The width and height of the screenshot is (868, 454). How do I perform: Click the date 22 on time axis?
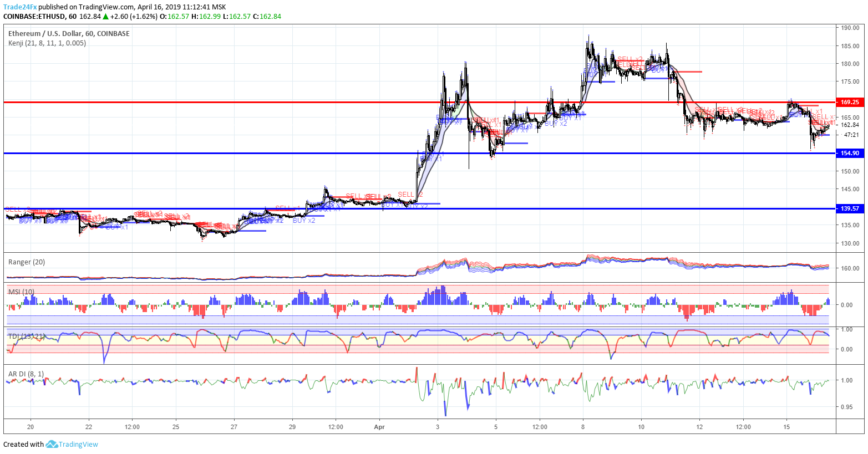[x=89, y=427]
